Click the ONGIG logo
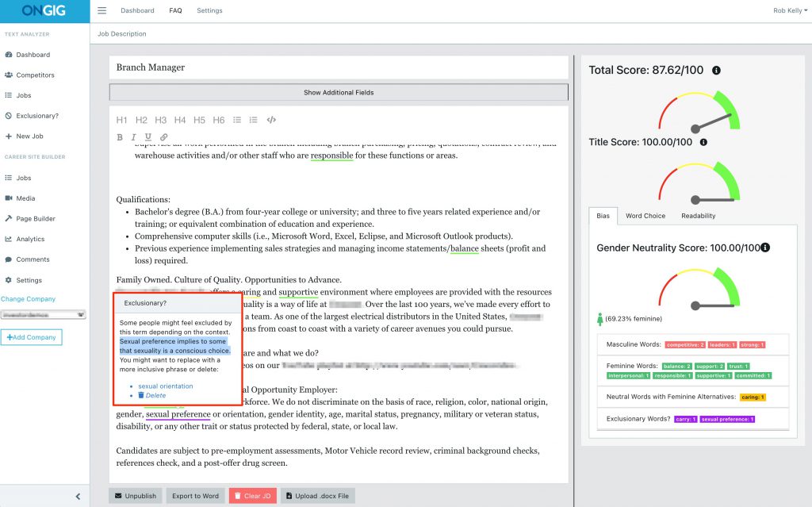This screenshot has width=812, height=507. [x=44, y=10]
